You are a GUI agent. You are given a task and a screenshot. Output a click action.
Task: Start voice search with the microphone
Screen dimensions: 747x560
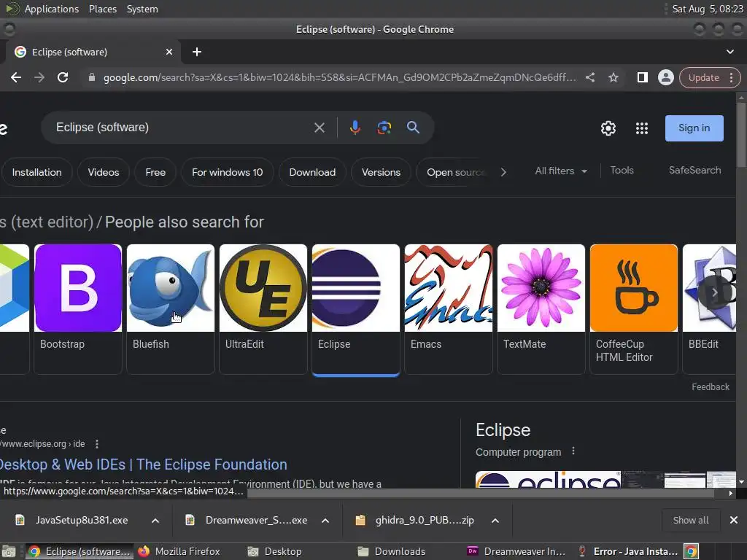pos(355,128)
